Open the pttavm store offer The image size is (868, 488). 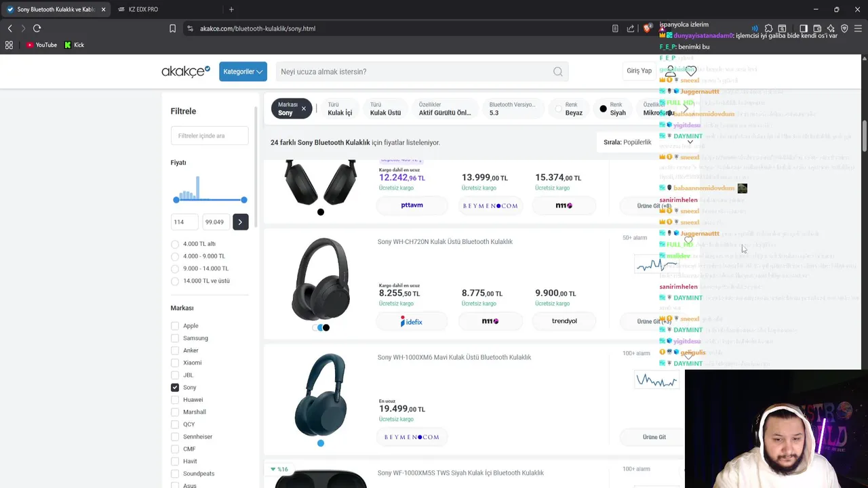412,205
